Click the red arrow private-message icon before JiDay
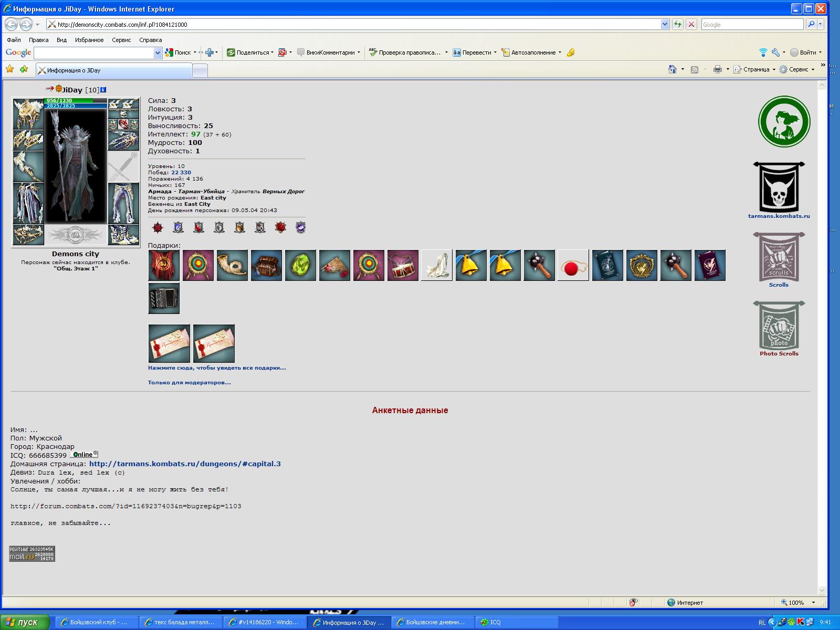840x630 pixels. pyautogui.click(x=50, y=88)
